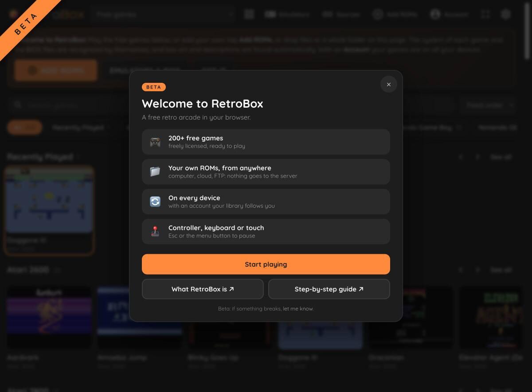This screenshot has height=392, width=532.
Task: Toggle fullscreen via the header icon
Action: click(x=485, y=14)
